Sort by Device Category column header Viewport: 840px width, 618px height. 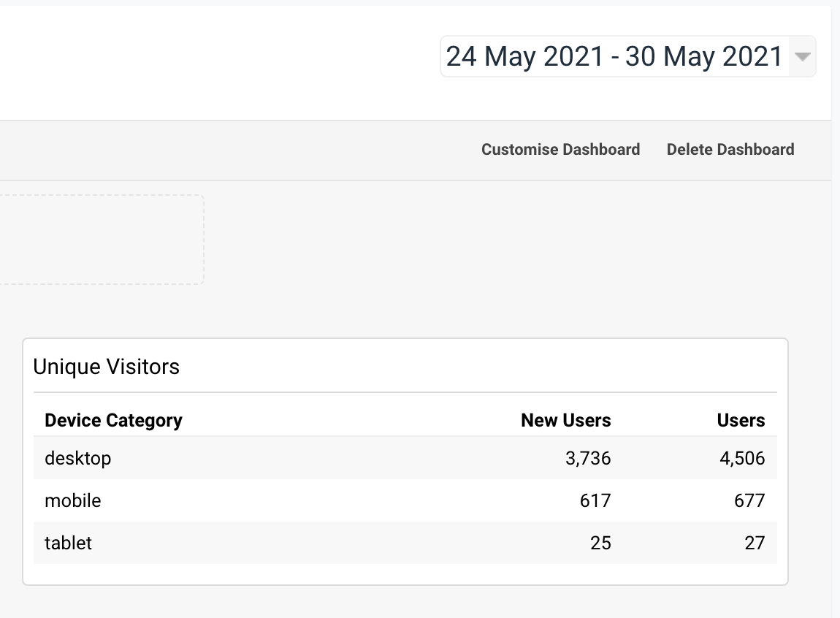(113, 420)
